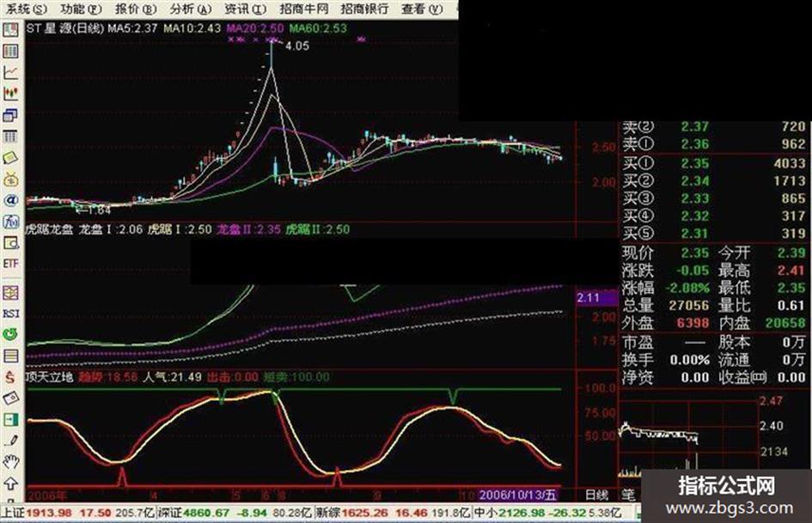This screenshot has height=523, width=812.
Task: Click the 新综 1625.26 index in status bar
Action: tap(352, 514)
